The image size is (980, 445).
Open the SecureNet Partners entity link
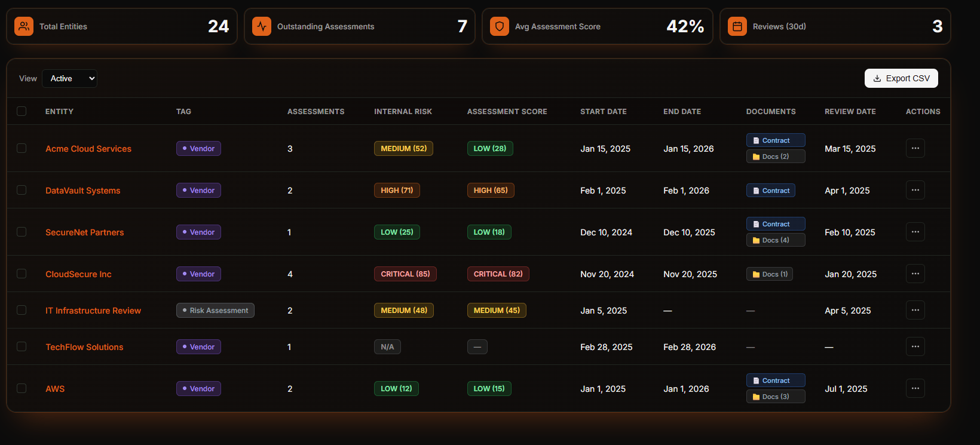[85, 232]
